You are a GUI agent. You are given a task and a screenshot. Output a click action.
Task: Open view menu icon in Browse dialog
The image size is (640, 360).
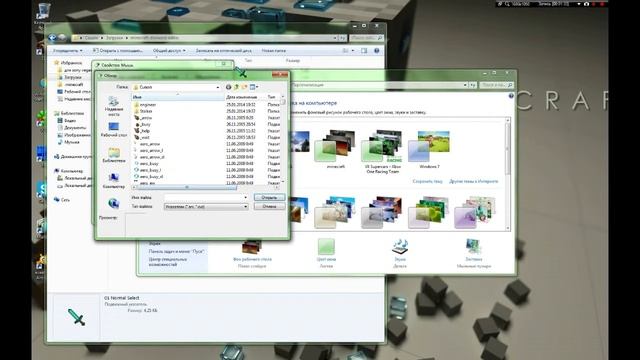pyautogui.click(x=253, y=87)
